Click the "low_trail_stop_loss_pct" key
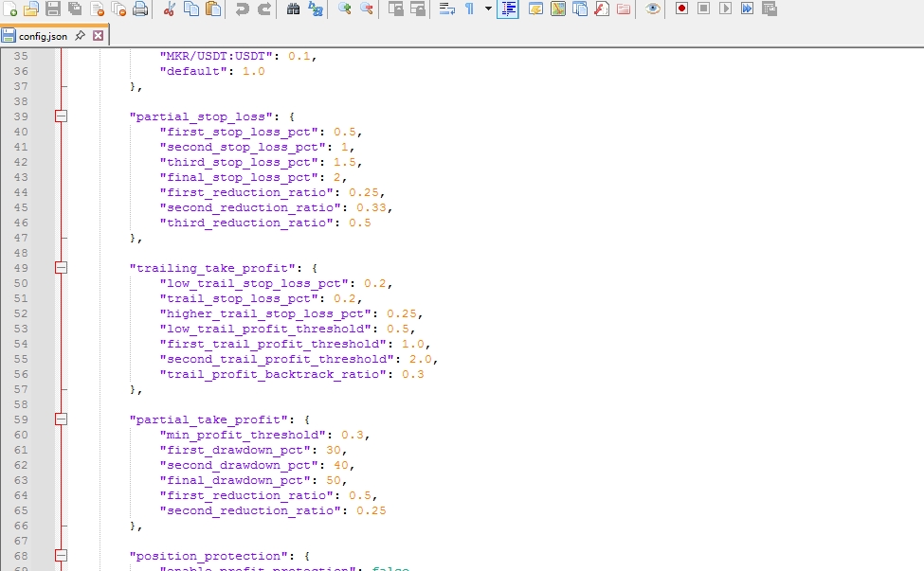Viewport: 924px width, 571px height. [254, 283]
